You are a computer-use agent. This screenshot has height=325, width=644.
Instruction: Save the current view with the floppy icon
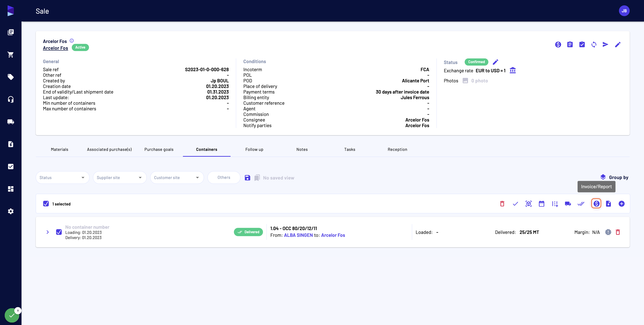point(247,178)
